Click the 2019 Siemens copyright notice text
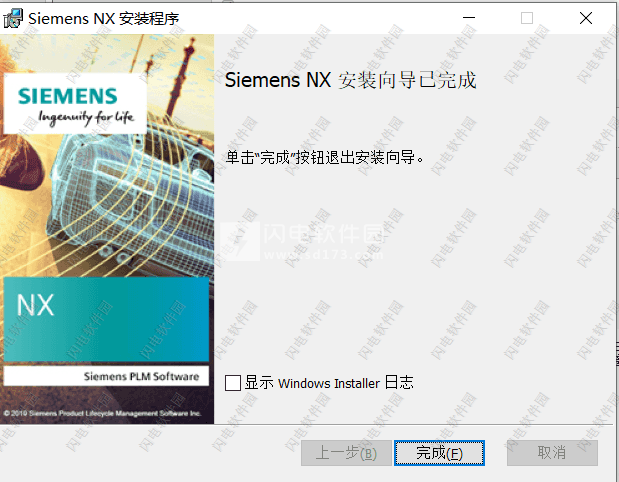 tap(102, 413)
